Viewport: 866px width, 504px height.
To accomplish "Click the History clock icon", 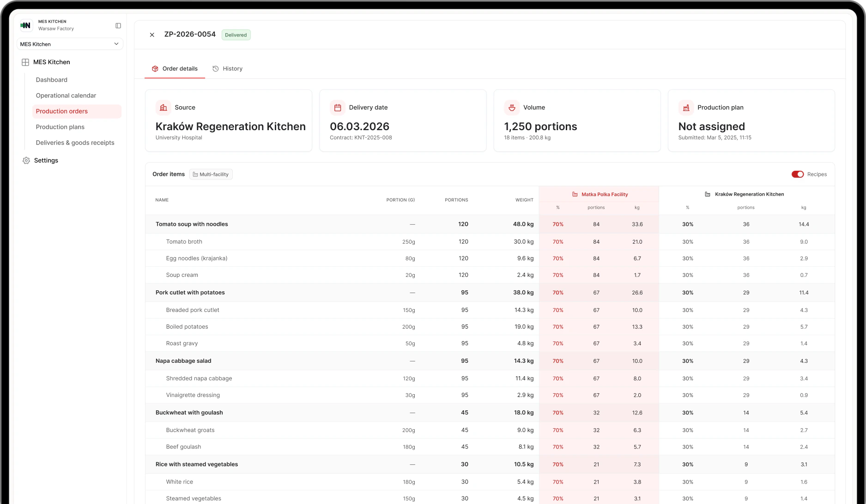I will click(215, 69).
